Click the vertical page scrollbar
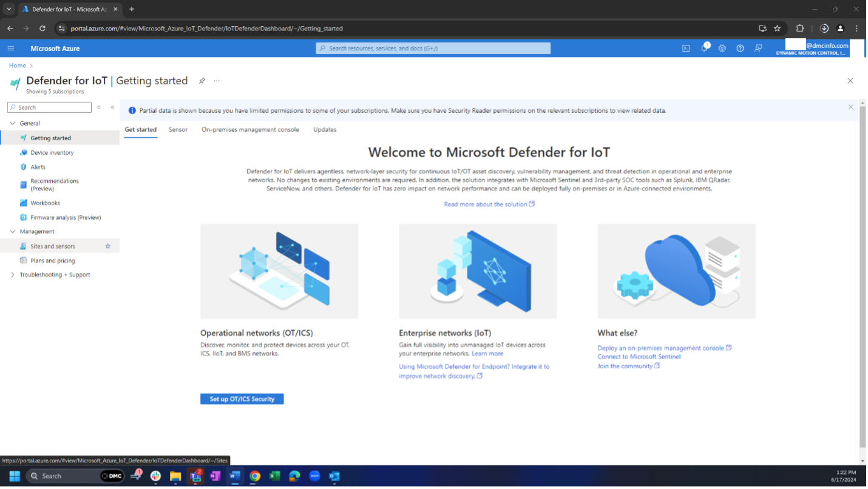This screenshot has width=868, height=489. [863, 276]
